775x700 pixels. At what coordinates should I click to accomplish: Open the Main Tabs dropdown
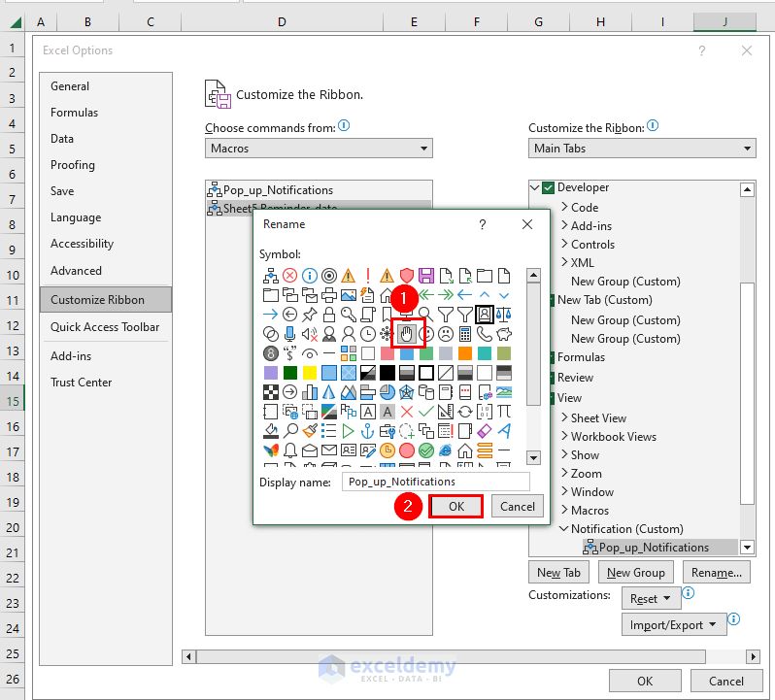coord(642,149)
